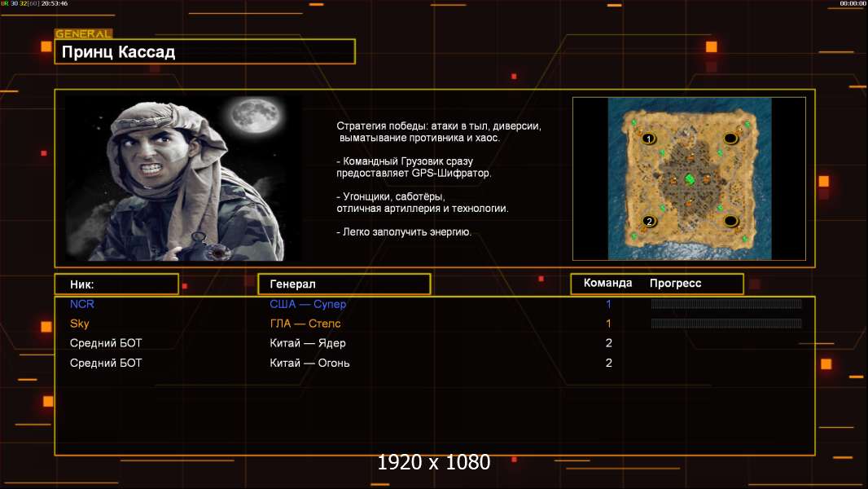The height and width of the screenshot is (489, 868).
Task: Click the 'Прогресс' column header
Action: tap(675, 284)
